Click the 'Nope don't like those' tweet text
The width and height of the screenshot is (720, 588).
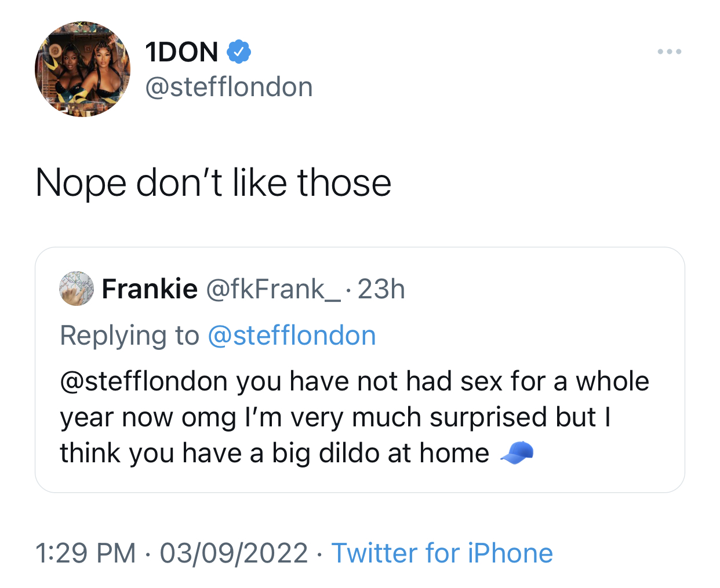[213, 183]
